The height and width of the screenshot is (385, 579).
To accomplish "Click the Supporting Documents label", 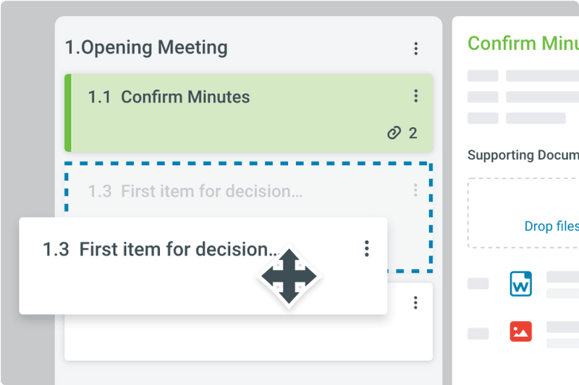I will click(x=523, y=155).
